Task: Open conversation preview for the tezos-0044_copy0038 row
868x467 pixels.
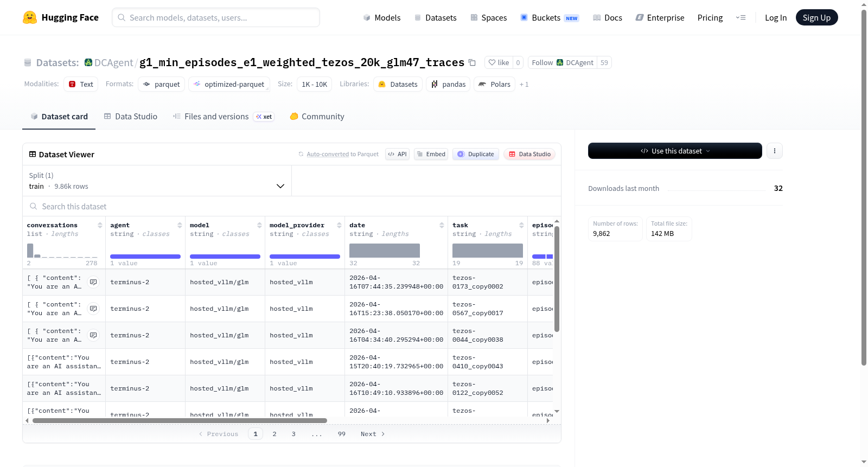Action: pyautogui.click(x=93, y=335)
